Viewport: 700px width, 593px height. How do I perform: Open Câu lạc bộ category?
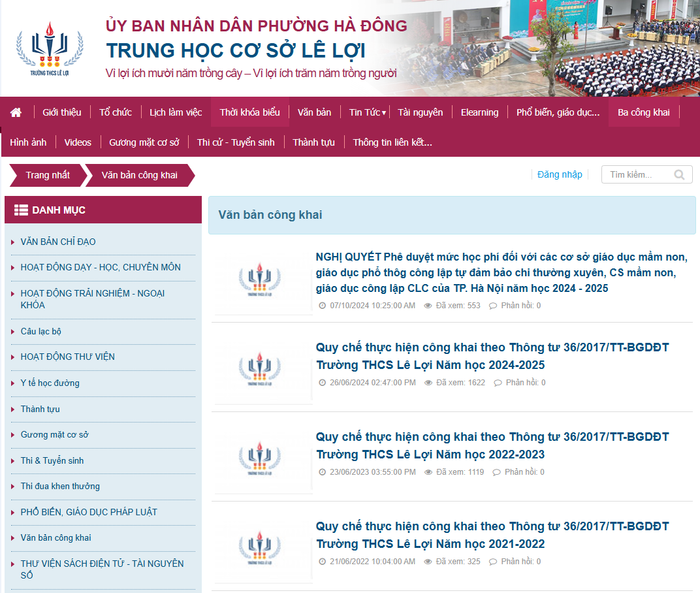point(41,331)
